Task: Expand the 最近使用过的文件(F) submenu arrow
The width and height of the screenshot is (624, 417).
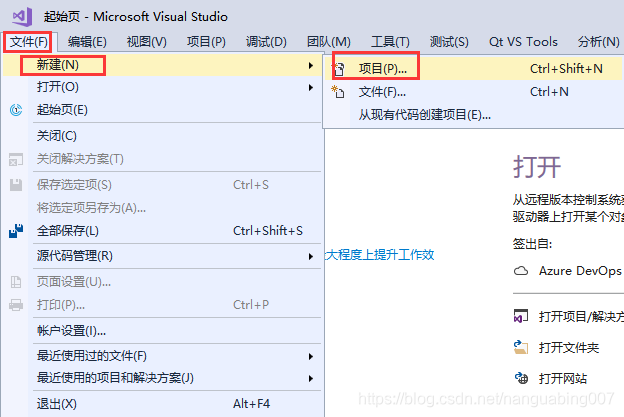Action: coord(311,357)
